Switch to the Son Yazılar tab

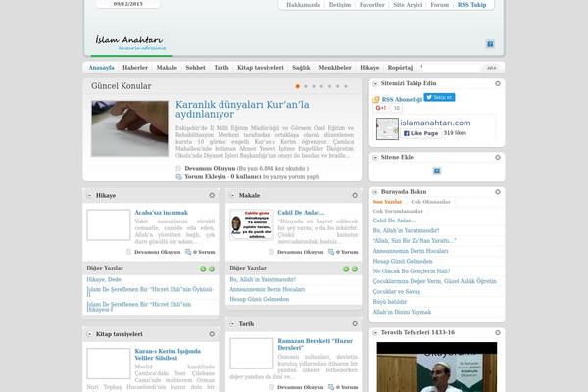(387, 202)
